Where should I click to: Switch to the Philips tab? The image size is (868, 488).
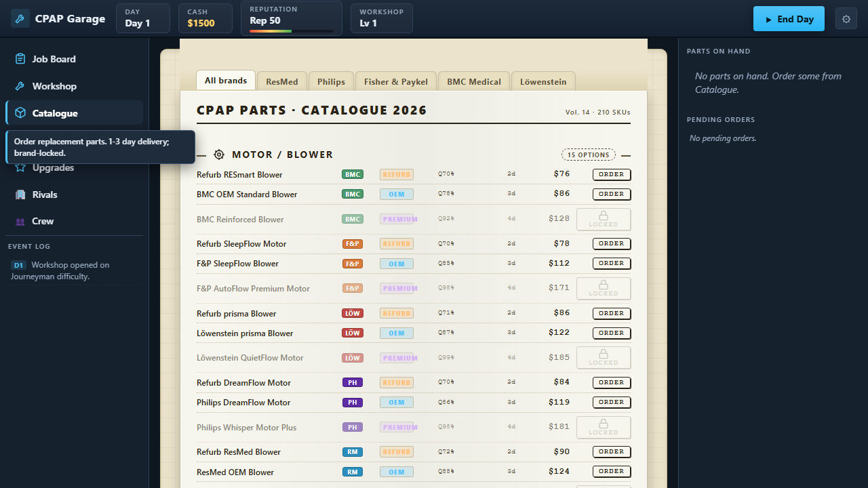(x=332, y=81)
